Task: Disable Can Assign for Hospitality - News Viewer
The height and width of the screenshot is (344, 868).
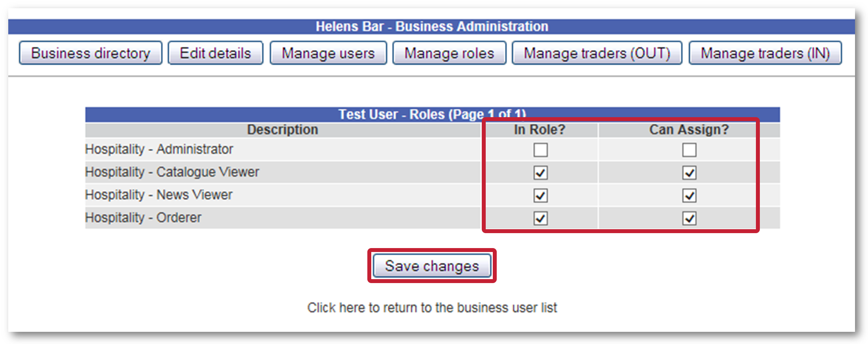Action: (689, 195)
